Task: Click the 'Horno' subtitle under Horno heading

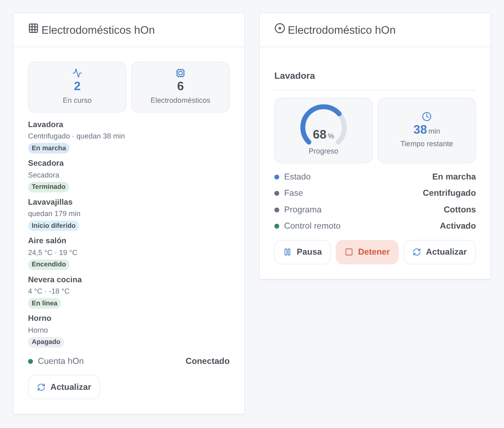Action: pyautogui.click(x=38, y=331)
